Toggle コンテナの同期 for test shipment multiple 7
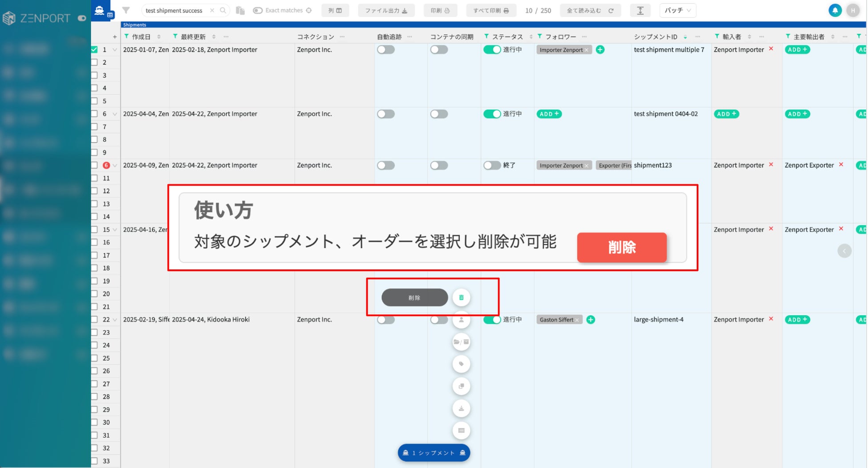 [439, 50]
